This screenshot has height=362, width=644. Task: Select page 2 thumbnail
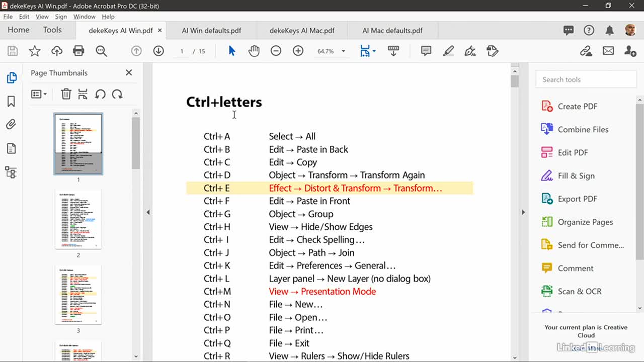[x=78, y=219]
